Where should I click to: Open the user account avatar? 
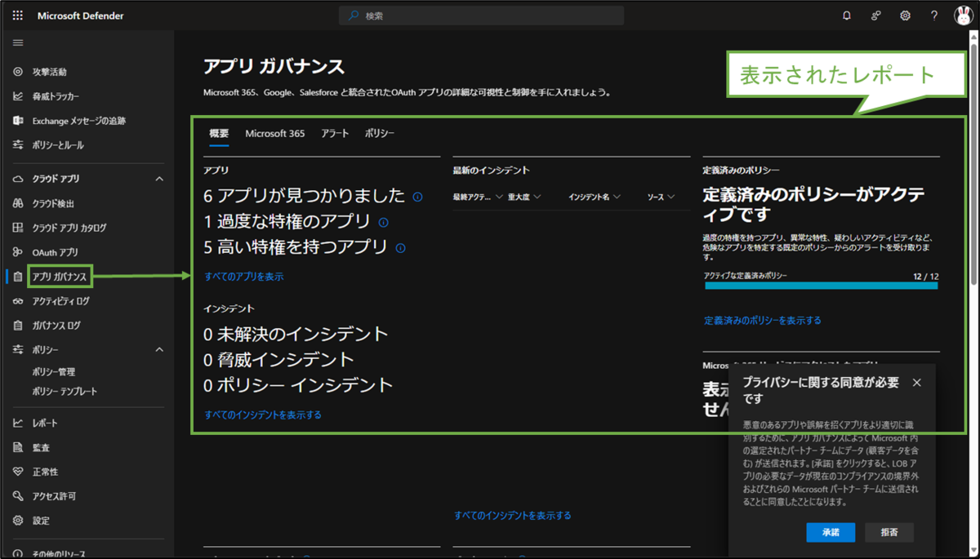coord(963,16)
